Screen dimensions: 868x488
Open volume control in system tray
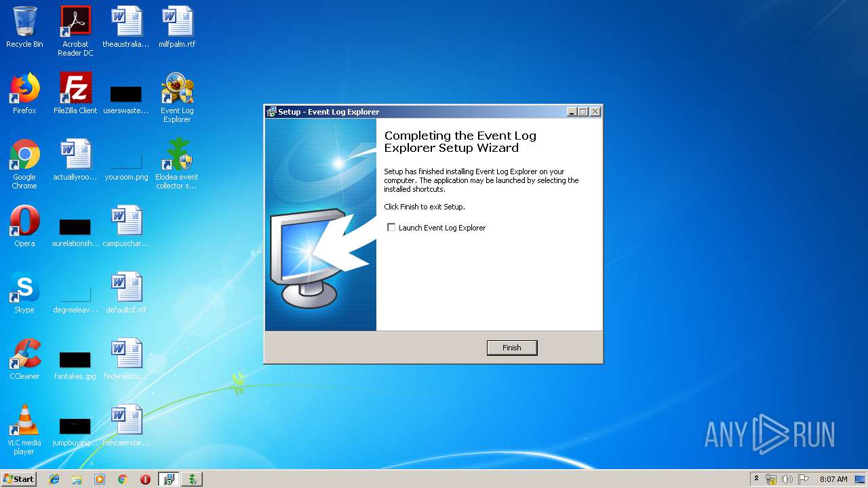coord(787,479)
